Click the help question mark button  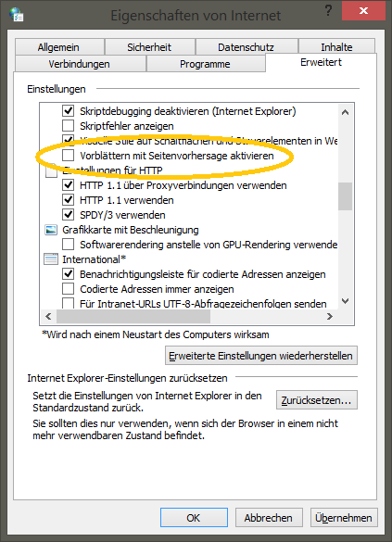point(328,11)
